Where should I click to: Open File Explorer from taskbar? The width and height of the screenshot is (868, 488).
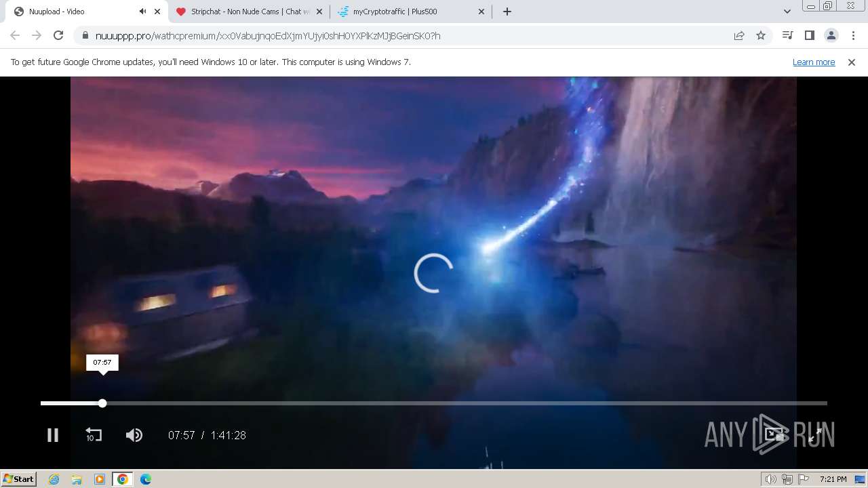(x=77, y=479)
